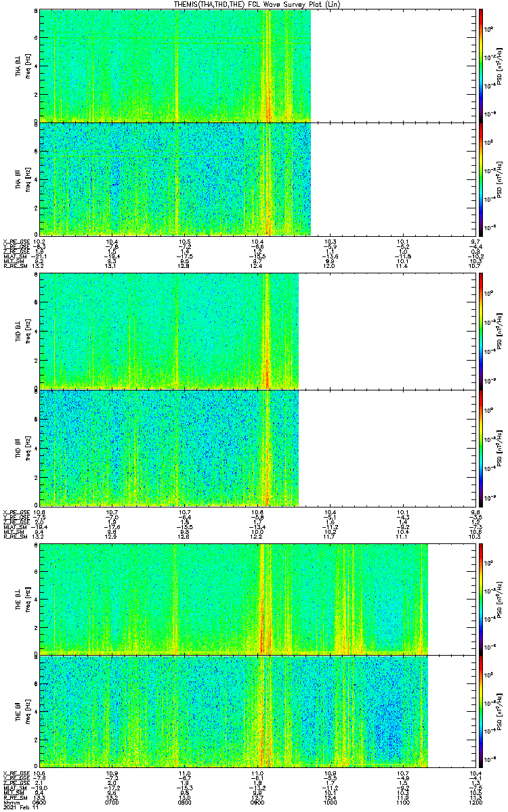Click the X_RE_GSE row label under THA panels

[x=16, y=242]
